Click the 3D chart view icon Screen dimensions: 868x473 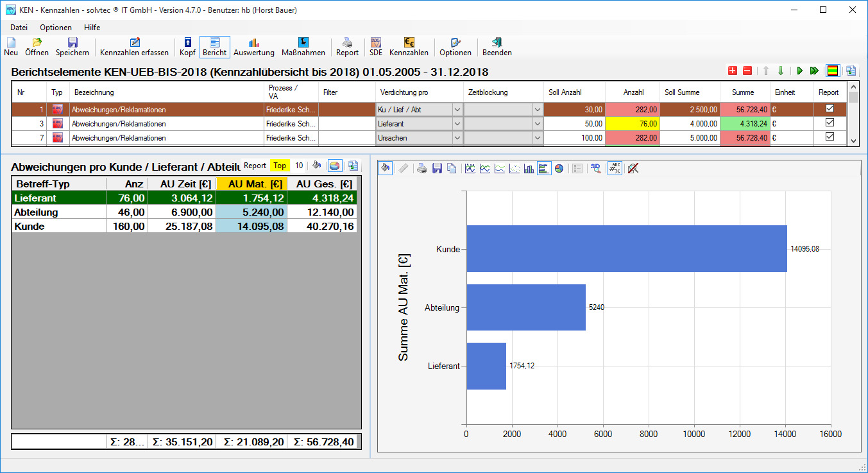click(x=596, y=168)
